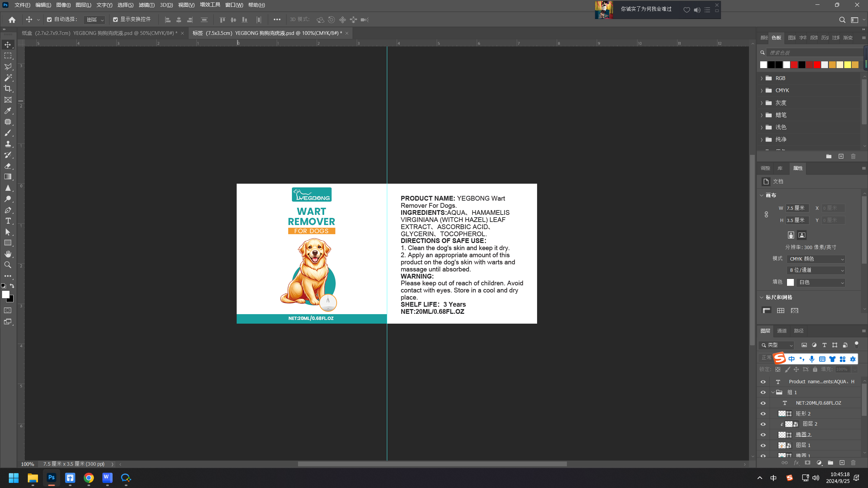The width and height of the screenshot is (868, 488).
Task: Select the Hand tool
Action: click(x=7, y=254)
